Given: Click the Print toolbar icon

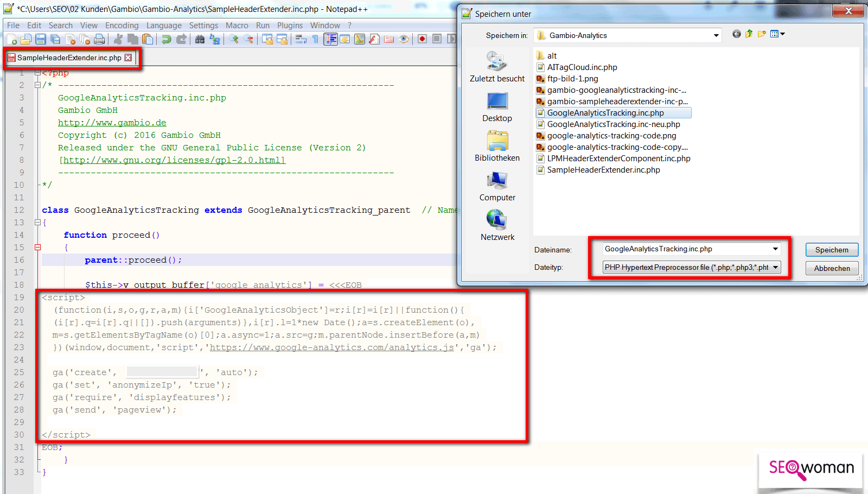Looking at the screenshot, I should pyautogui.click(x=99, y=39).
